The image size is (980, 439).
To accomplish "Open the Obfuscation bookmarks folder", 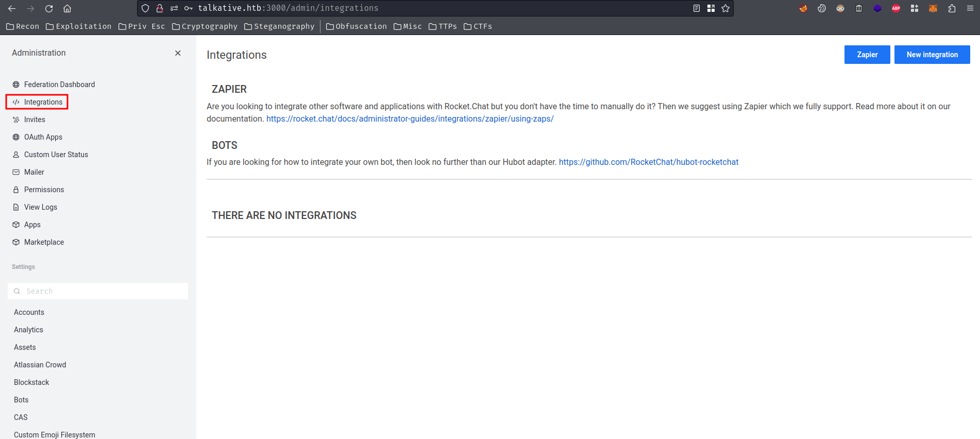I will coord(357,26).
